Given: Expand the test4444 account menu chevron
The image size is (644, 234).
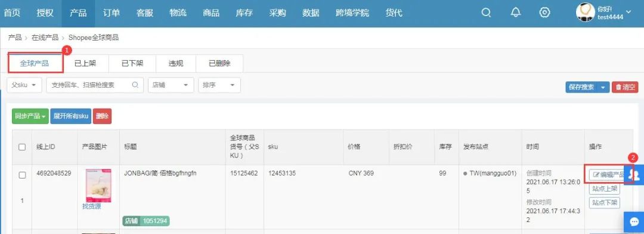Looking at the screenshot, I should click(628, 12).
